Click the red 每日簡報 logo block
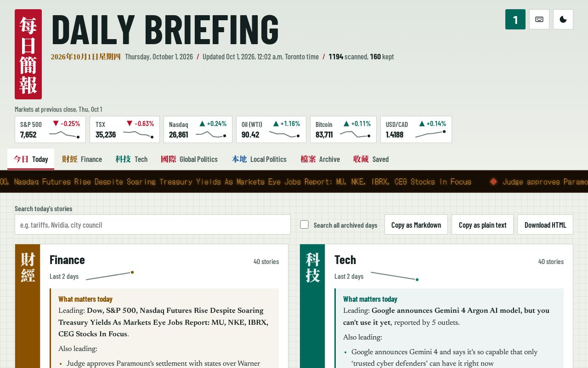Image resolution: width=588 pixels, height=368 pixels. [28, 54]
